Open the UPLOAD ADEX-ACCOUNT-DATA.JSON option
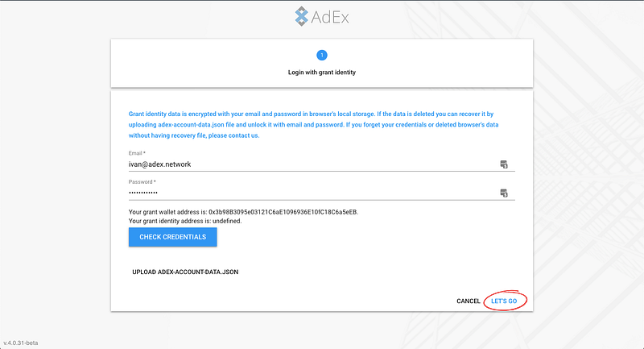Screen dimensions: 644x349 (185, 272)
